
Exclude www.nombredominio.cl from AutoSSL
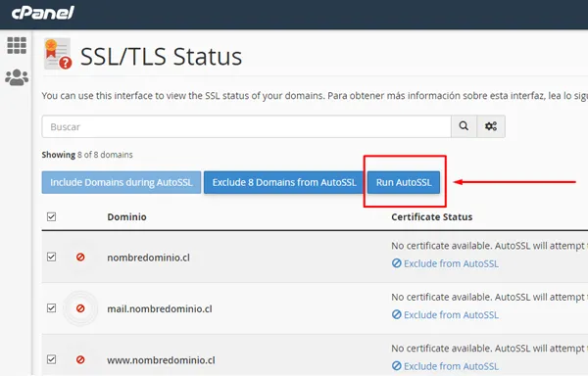tap(445, 366)
